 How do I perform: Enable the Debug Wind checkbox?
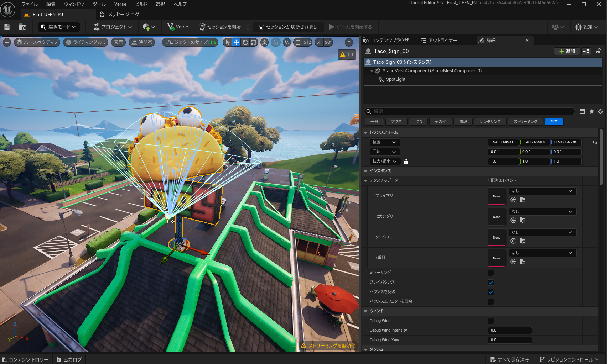491,321
